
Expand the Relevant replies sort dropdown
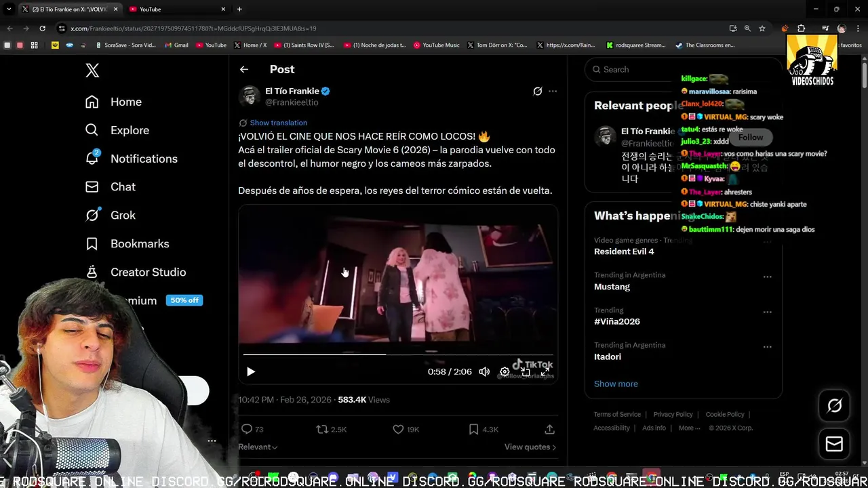coord(258,447)
